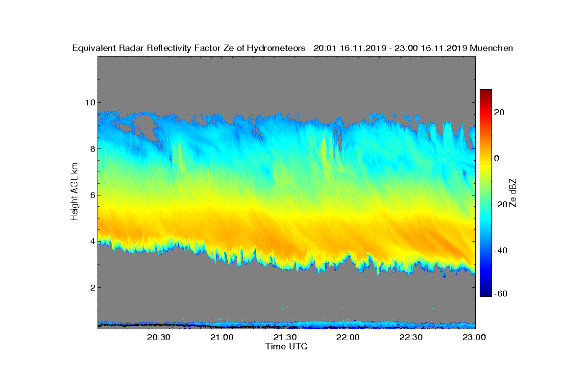The height and width of the screenshot is (392, 588).
Task: Click the colorbar tick label -40
Action: click(501, 250)
